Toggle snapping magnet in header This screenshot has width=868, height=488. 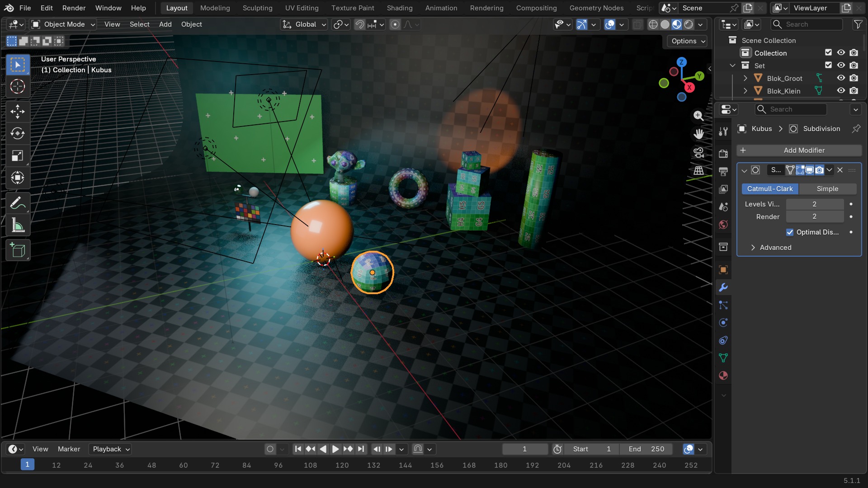coord(360,24)
